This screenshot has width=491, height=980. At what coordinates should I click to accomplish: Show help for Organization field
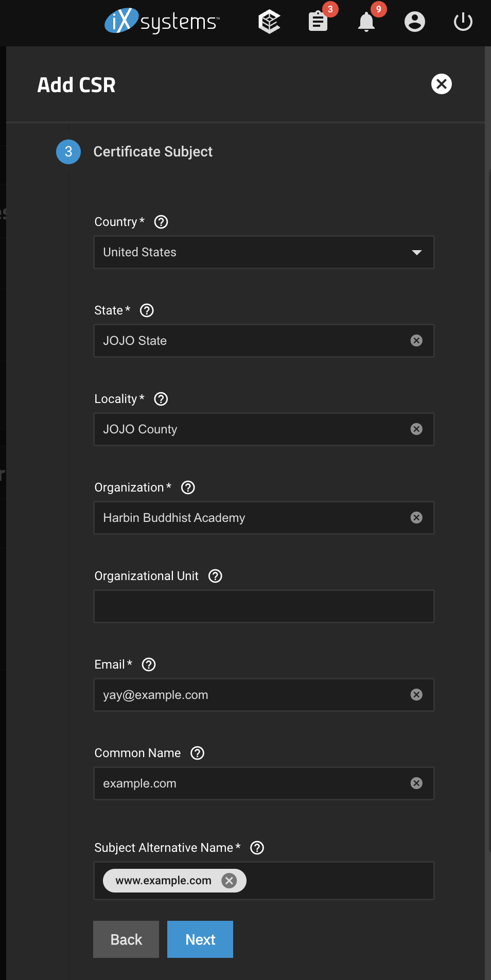(x=188, y=487)
